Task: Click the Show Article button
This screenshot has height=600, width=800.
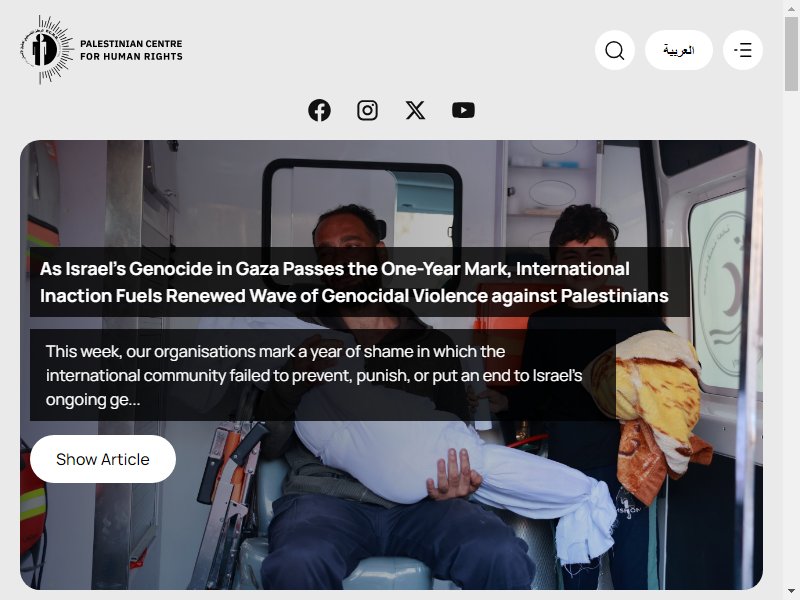Action: click(103, 459)
